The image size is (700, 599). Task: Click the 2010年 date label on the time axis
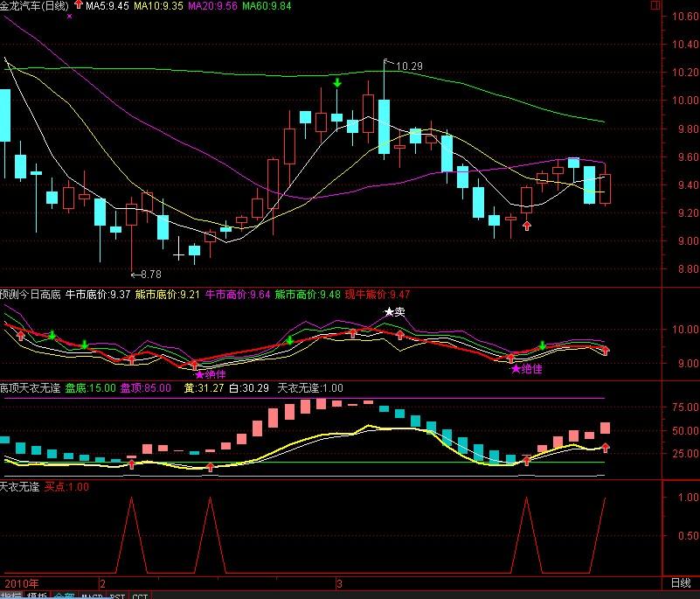22,583
